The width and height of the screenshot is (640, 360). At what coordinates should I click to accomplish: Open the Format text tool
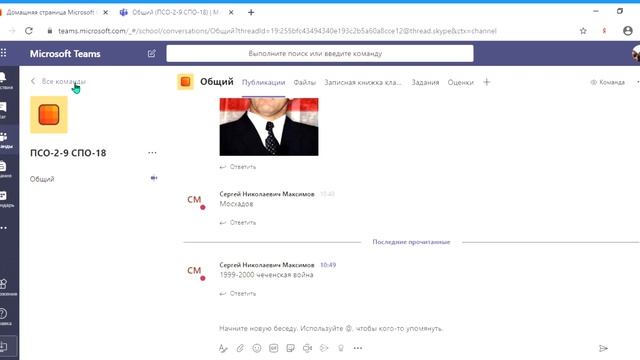[x=223, y=348]
